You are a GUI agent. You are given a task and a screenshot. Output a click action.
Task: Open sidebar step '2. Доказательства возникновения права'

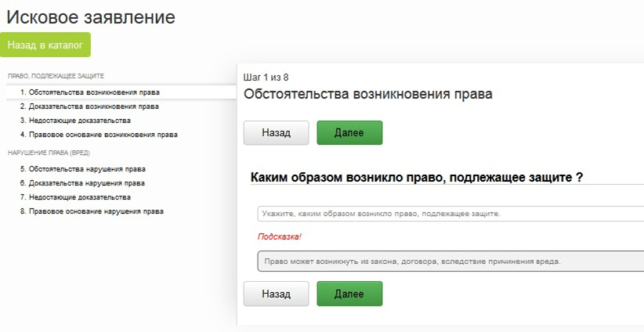click(89, 106)
